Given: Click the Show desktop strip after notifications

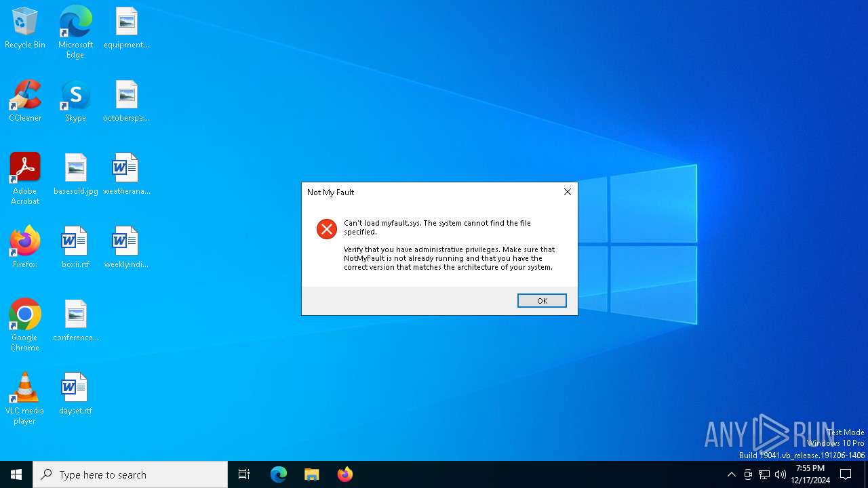Looking at the screenshot, I should [866, 474].
